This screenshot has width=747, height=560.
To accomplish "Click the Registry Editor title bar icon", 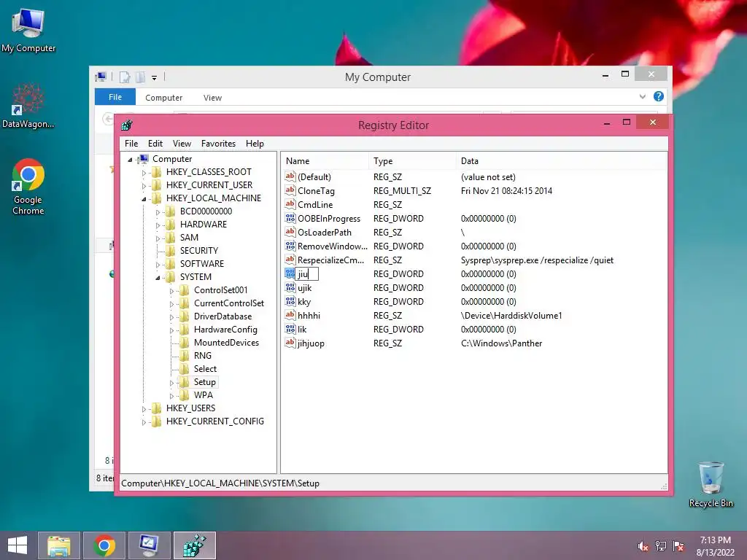I will (127, 125).
